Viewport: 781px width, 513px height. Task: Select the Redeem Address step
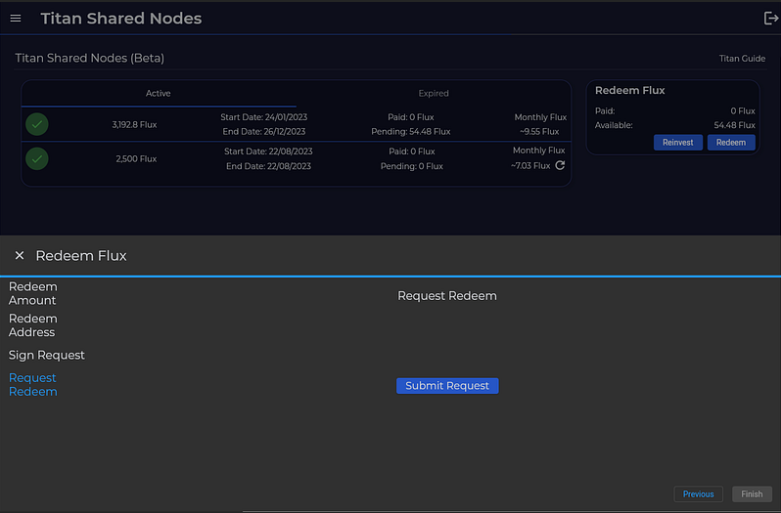tap(33, 325)
